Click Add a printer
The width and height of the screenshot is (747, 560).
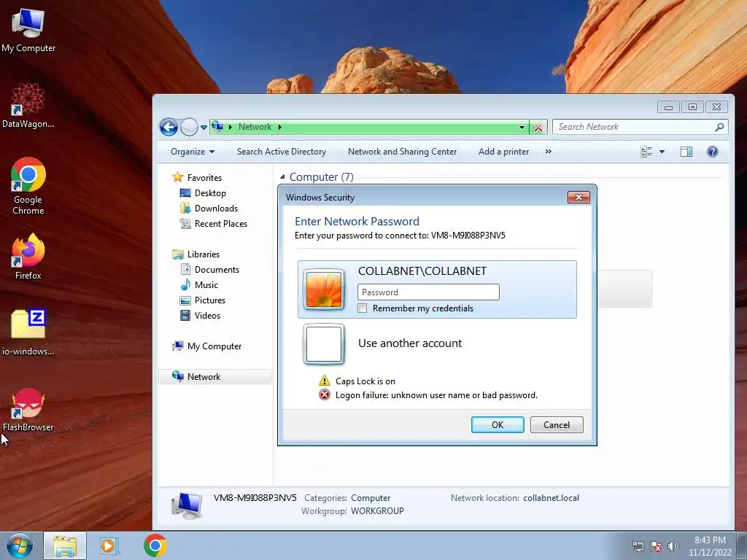[503, 152]
